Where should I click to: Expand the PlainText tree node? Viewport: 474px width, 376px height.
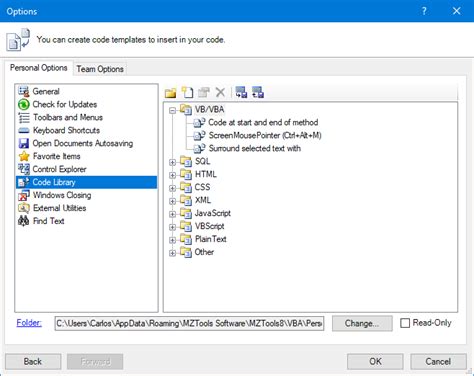(x=172, y=240)
